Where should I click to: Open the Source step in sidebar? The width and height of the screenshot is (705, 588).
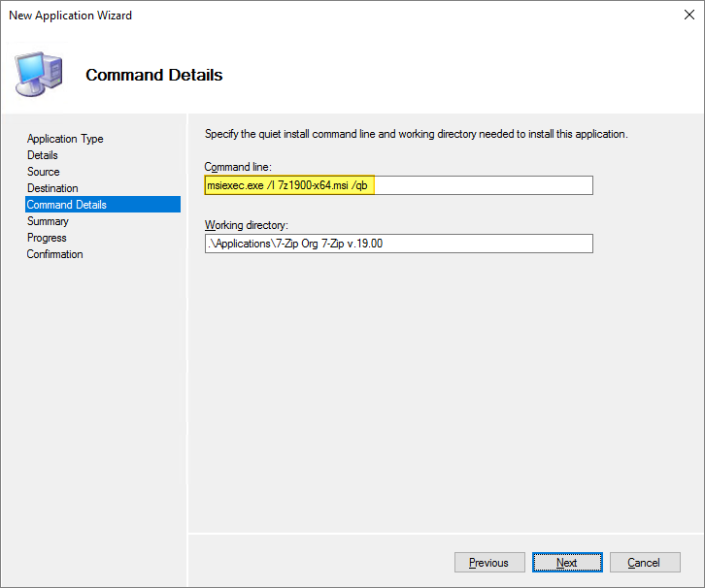click(x=44, y=172)
